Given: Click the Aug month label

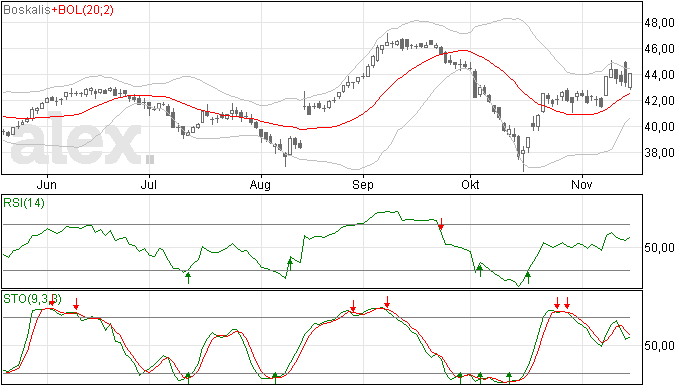Looking at the screenshot, I should [260, 185].
